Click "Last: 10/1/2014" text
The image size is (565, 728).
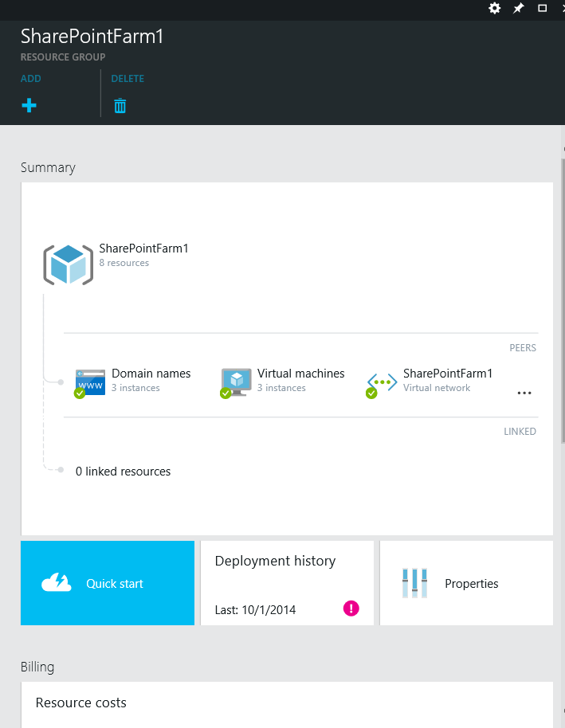pyautogui.click(x=255, y=609)
